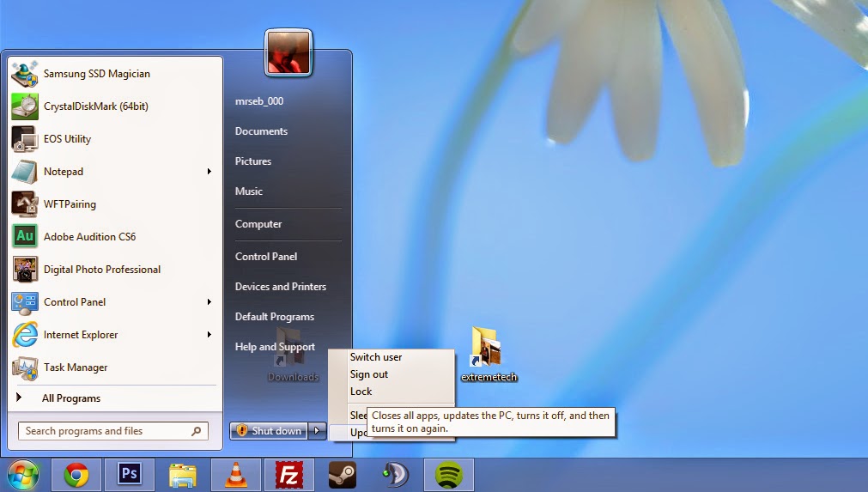868x492 pixels.
Task: Open Help and Support
Action: (x=275, y=346)
